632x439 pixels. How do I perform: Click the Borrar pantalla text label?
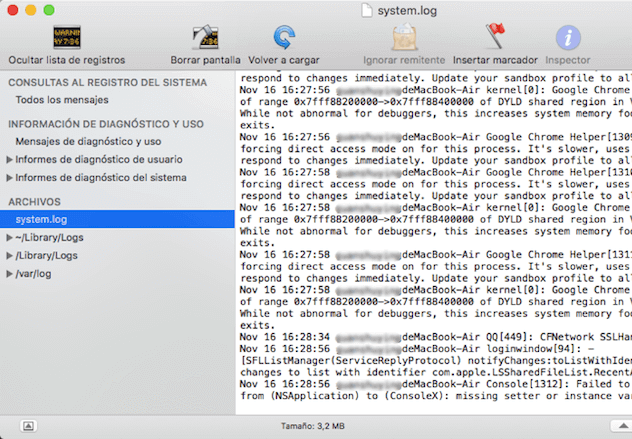pyautogui.click(x=205, y=60)
